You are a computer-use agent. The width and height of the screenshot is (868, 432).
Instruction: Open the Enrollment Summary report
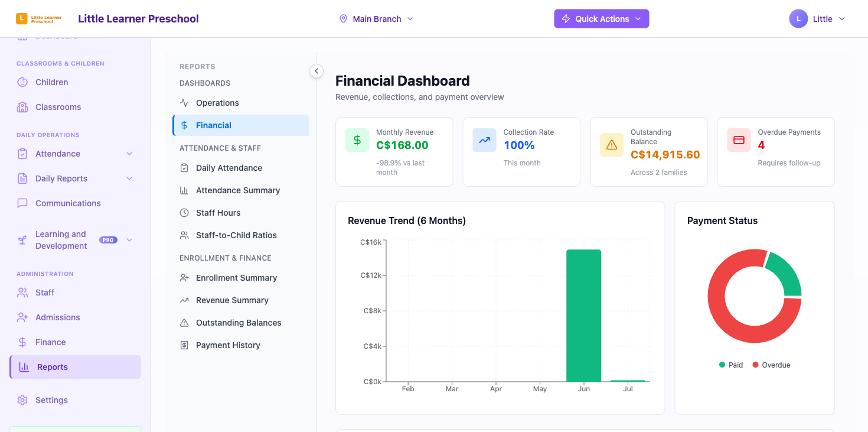click(x=241, y=278)
